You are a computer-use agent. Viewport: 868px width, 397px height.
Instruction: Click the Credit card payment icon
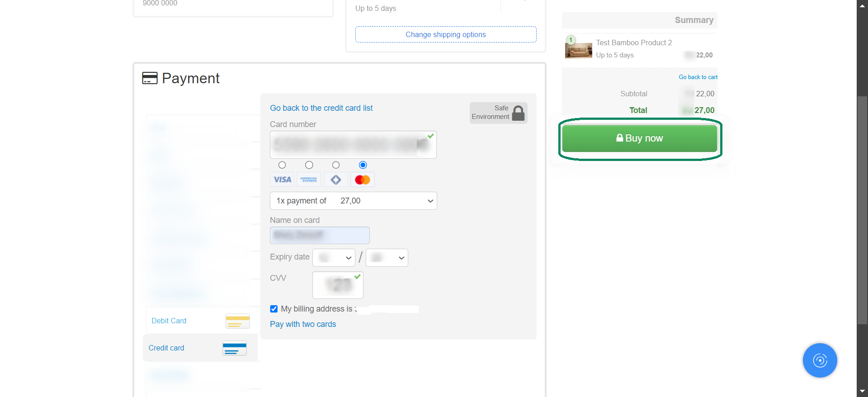coord(234,348)
